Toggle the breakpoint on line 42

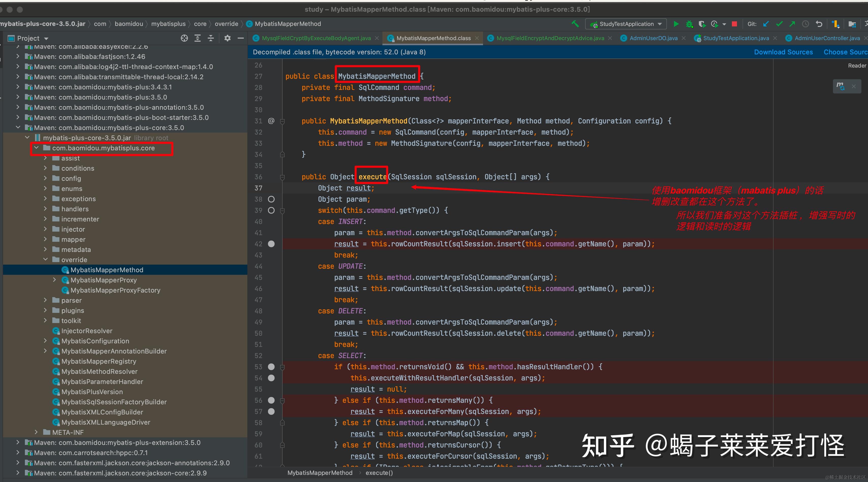pyautogui.click(x=271, y=244)
